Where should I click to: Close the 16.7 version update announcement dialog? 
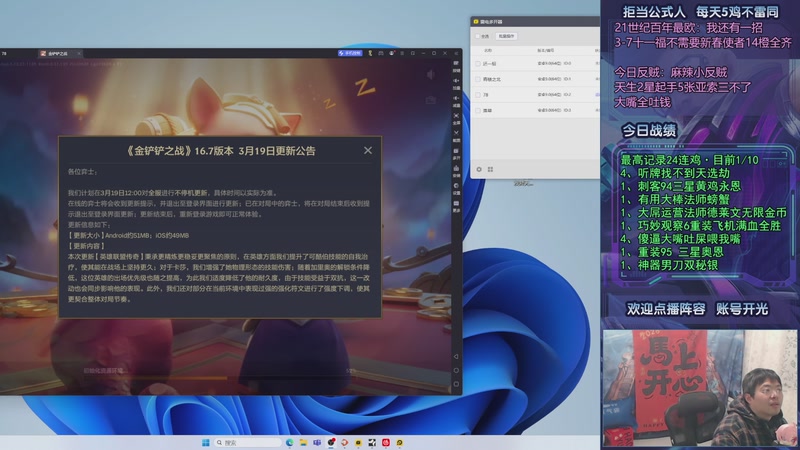click(368, 151)
